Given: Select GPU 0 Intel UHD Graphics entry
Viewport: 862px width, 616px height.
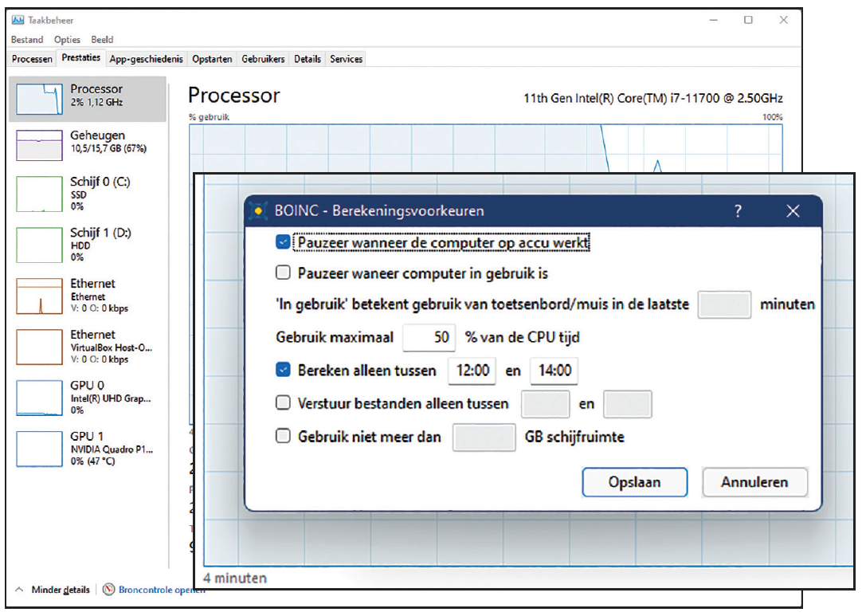Looking at the screenshot, I should click(x=88, y=397).
